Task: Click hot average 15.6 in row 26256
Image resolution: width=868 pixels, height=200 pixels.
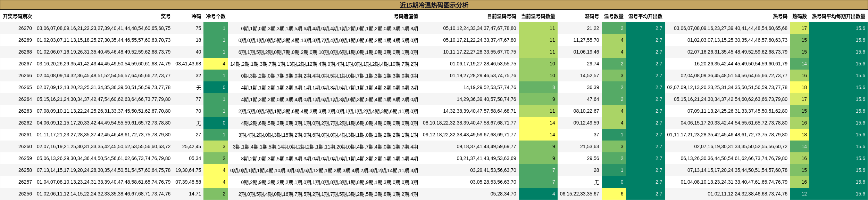Action: [x=838, y=194]
